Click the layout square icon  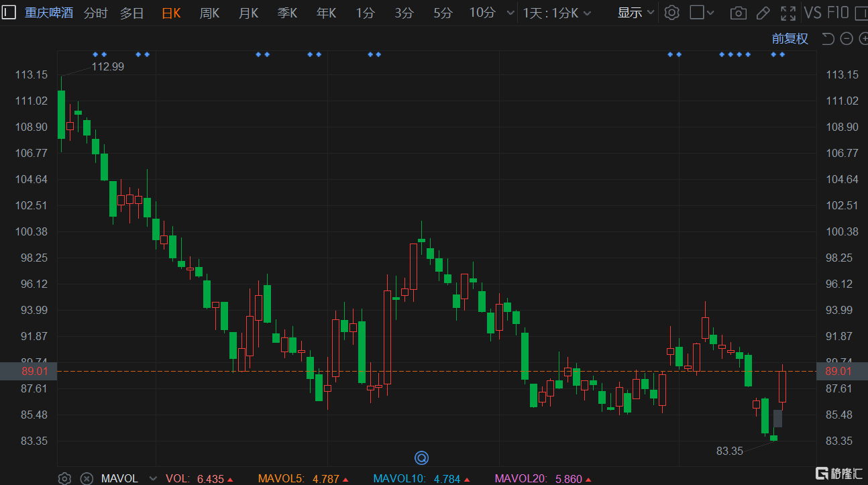click(698, 13)
